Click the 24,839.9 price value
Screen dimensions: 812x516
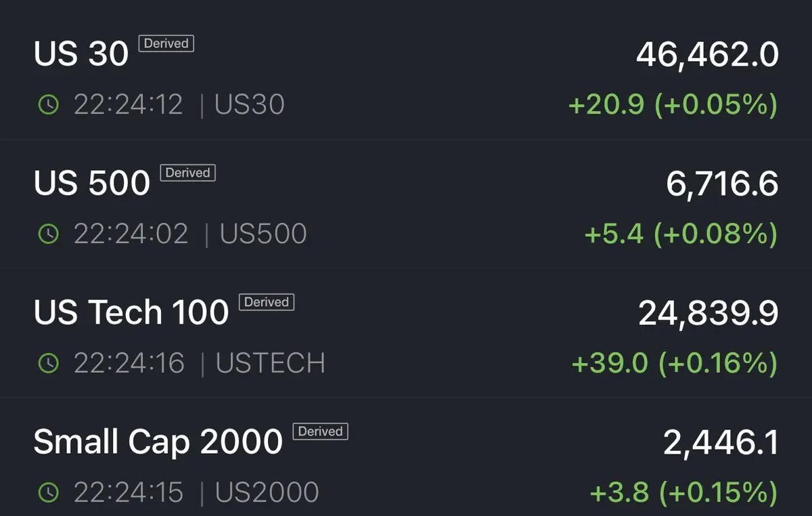pyautogui.click(x=708, y=314)
